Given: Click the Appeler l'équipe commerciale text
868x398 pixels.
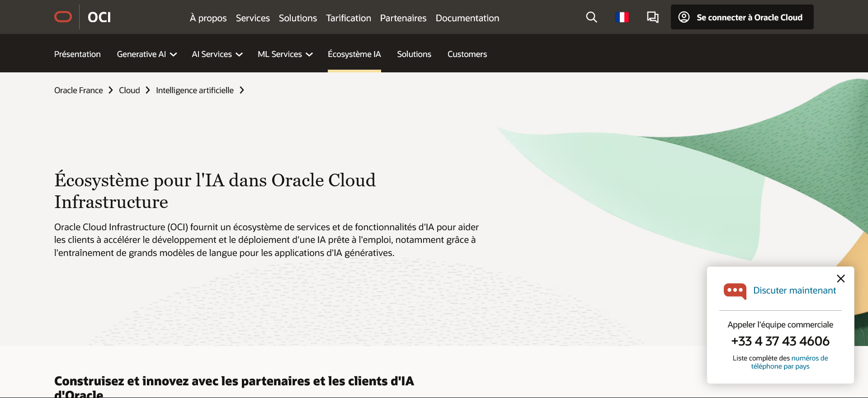Looking at the screenshot, I should coord(780,325).
